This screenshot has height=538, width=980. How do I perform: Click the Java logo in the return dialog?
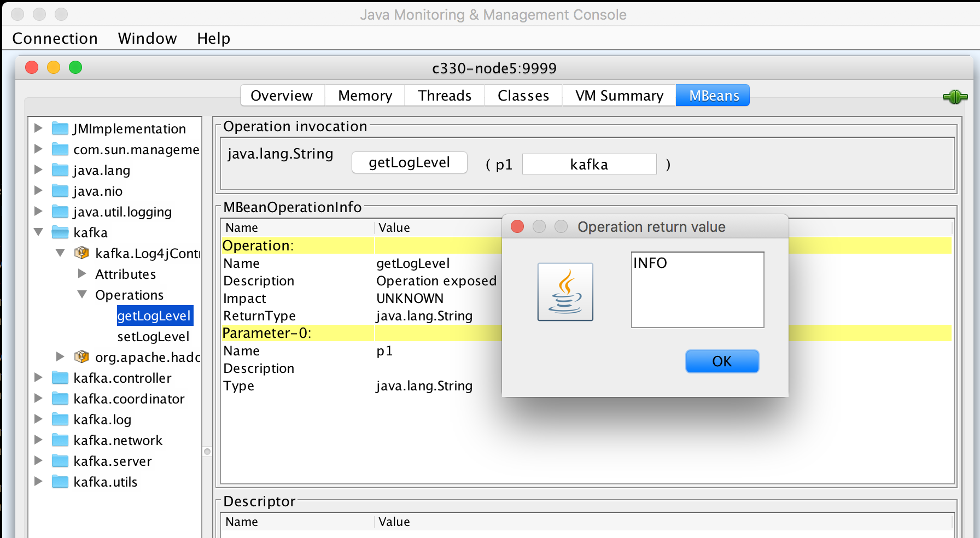(x=565, y=292)
